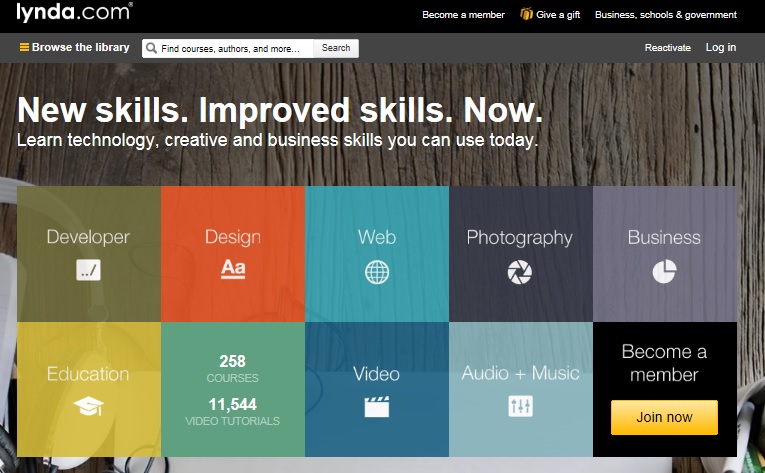765x473 pixels.
Task: Click the Reactivate link
Action: pyautogui.click(x=667, y=48)
